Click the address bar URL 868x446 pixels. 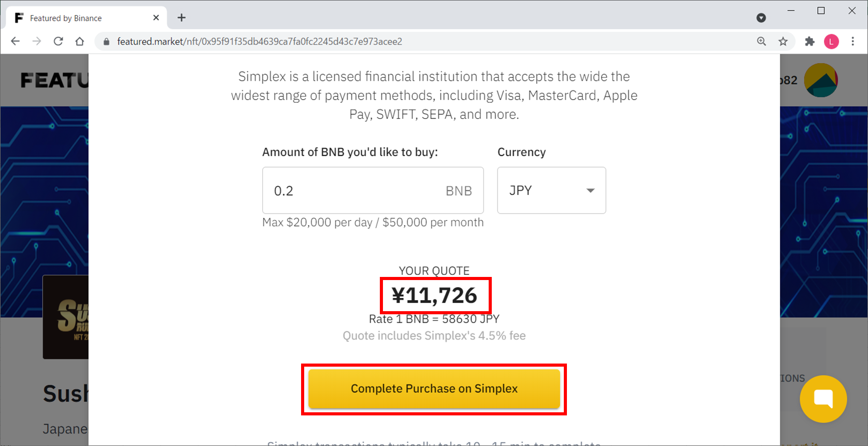tap(259, 41)
